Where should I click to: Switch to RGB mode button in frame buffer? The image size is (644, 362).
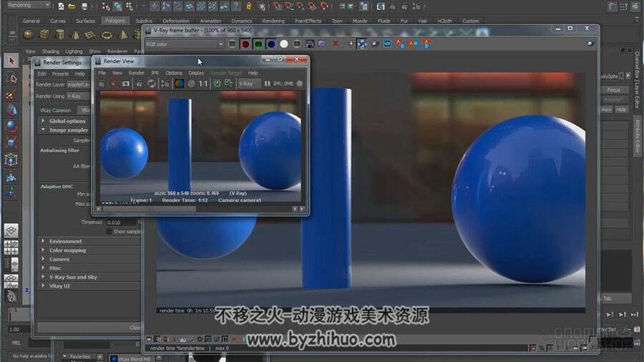click(x=232, y=44)
